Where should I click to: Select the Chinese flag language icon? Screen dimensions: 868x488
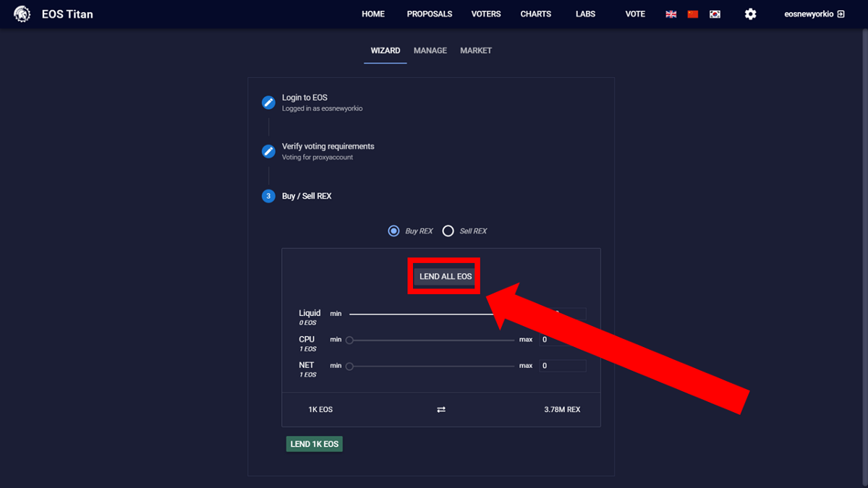click(693, 14)
